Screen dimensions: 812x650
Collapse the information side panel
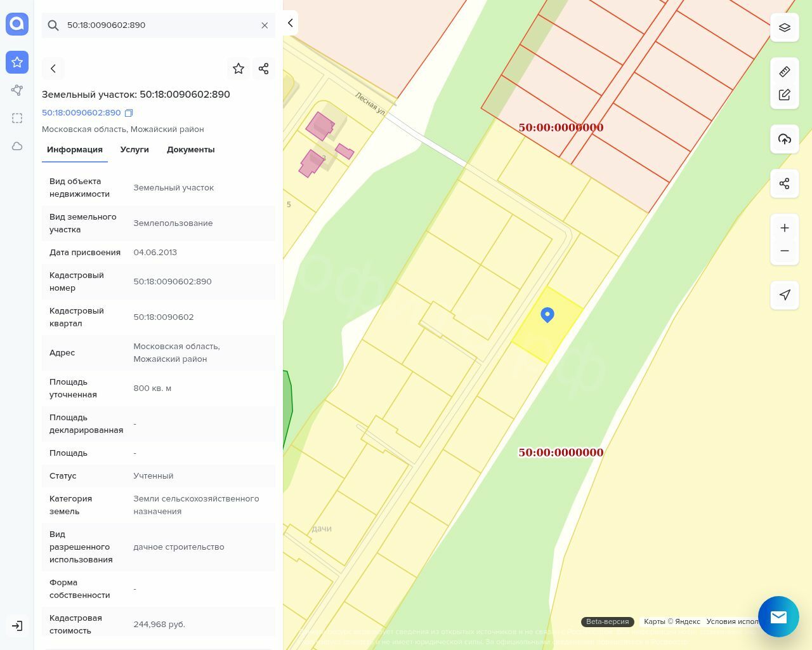pyautogui.click(x=290, y=23)
